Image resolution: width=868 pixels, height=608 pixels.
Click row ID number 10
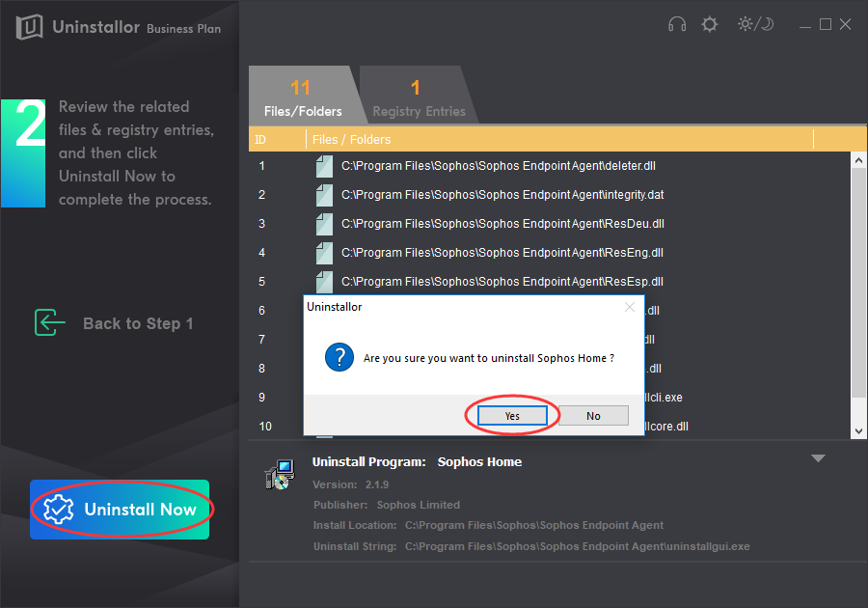click(x=265, y=427)
